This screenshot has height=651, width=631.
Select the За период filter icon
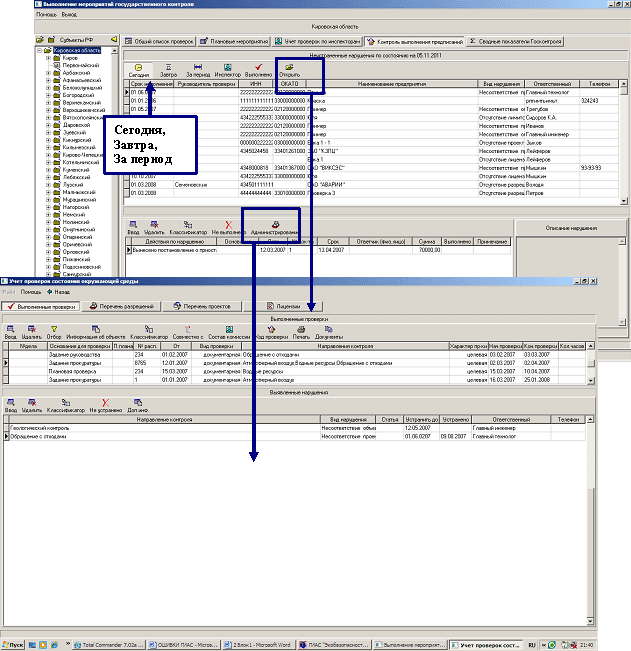coord(198,68)
